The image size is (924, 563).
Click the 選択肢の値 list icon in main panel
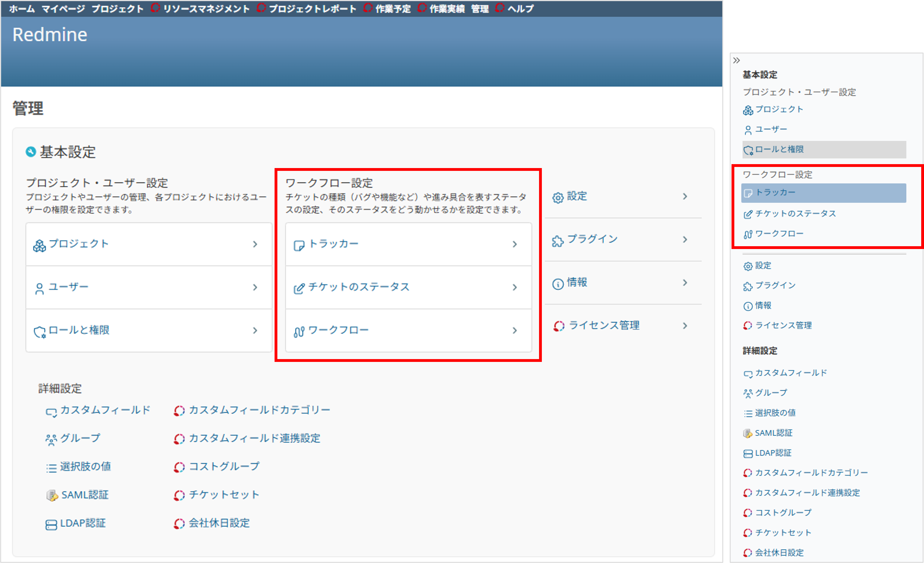(x=51, y=468)
